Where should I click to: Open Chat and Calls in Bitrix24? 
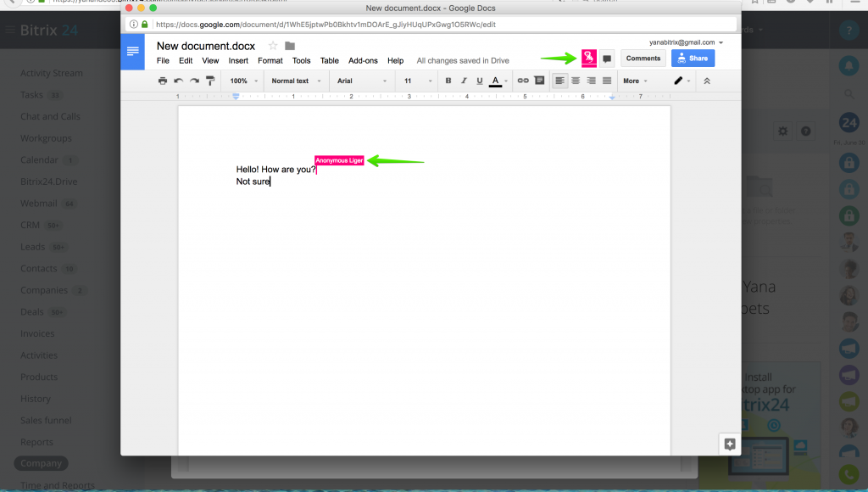[x=50, y=116]
